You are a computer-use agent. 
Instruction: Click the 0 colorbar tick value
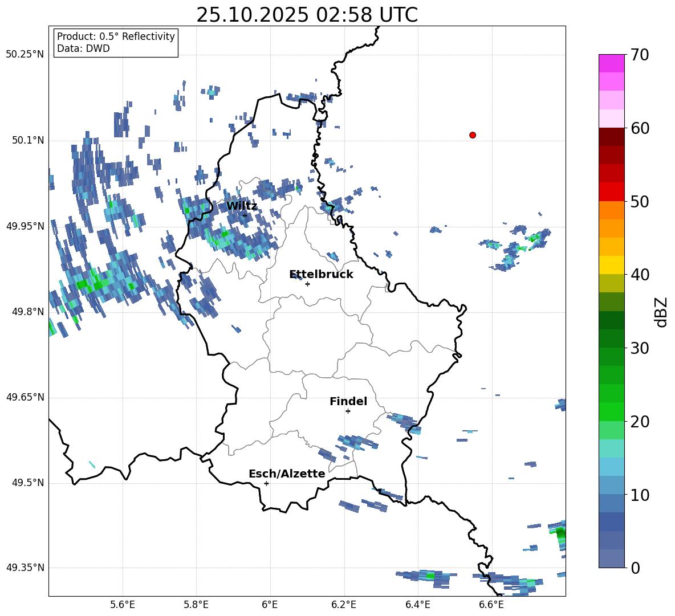635,568
